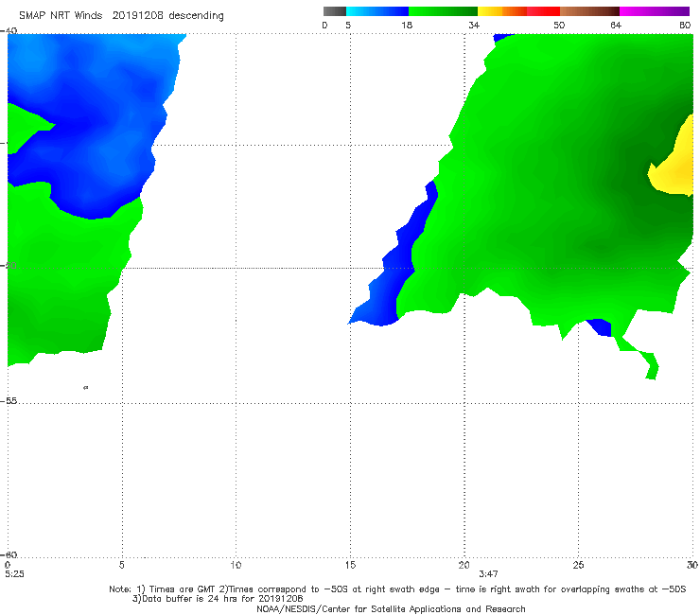Click the longitude axis label '10'
Screen dimensions: 700x615
pos(236,566)
